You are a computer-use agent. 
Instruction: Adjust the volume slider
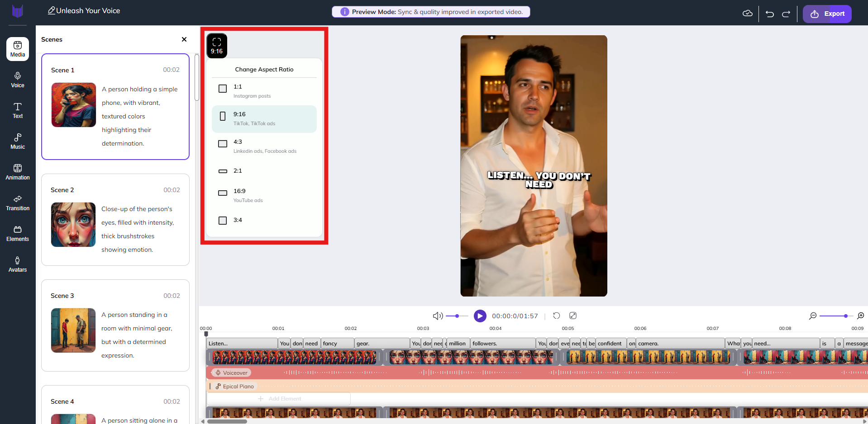point(457,316)
